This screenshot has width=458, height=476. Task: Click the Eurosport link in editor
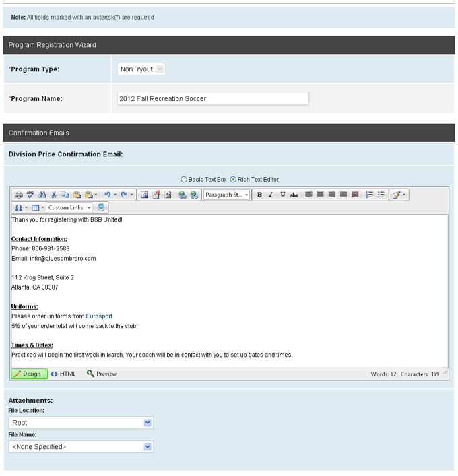pyautogui.click(x=99, y=316)
